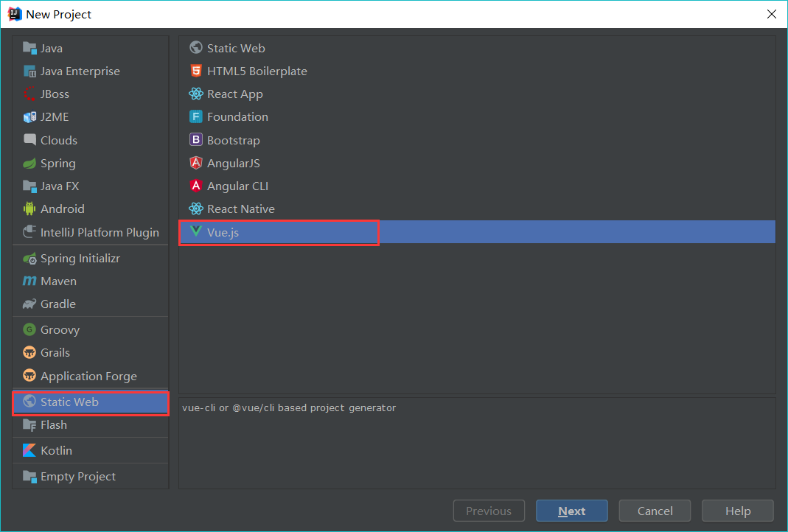Select the Foundation F icon
This screenshot has height=532, width=788.
[196, 116]
